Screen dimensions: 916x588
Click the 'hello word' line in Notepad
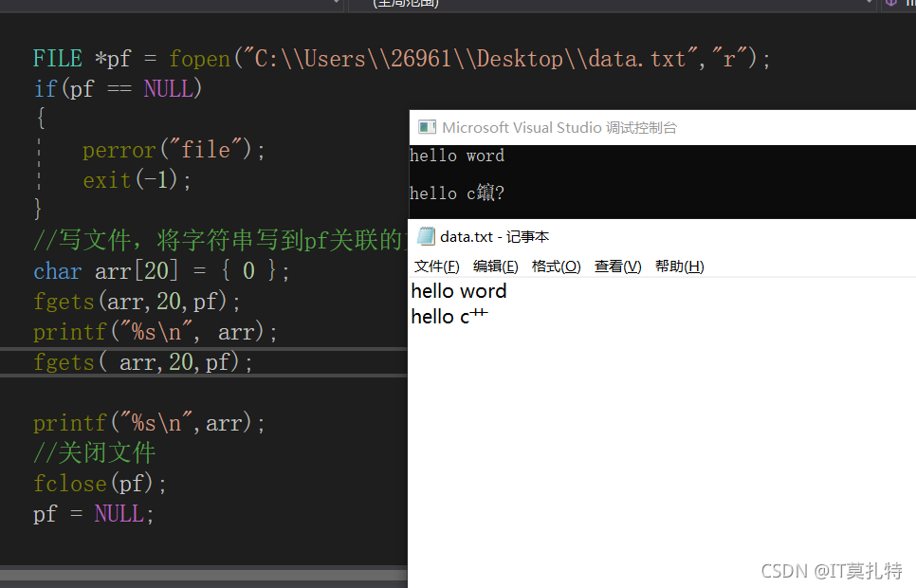point(459,291)
